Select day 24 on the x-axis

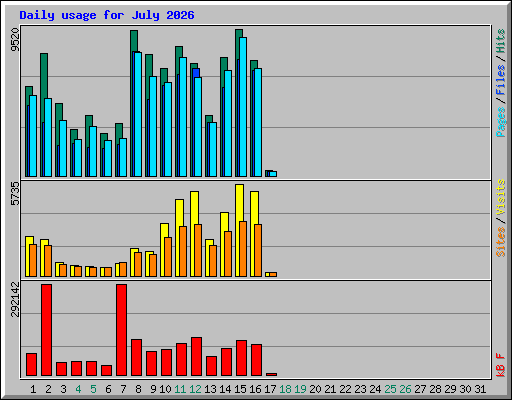coord(375,389)
